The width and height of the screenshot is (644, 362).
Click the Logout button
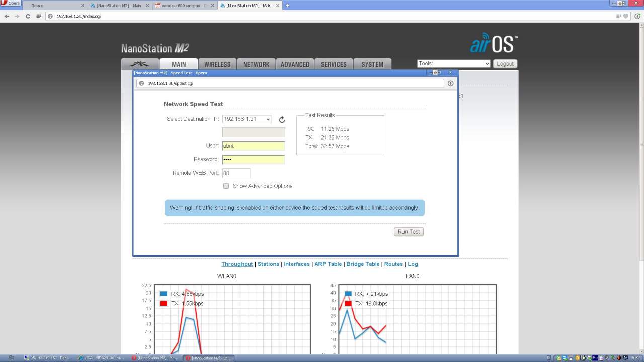pyautogui.click(x=505, y=64)
